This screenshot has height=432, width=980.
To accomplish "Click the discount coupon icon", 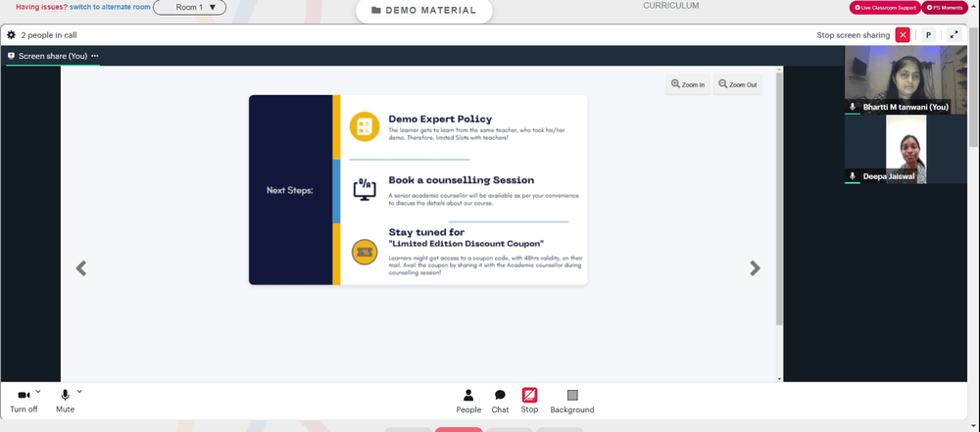I will click(365, 252).
